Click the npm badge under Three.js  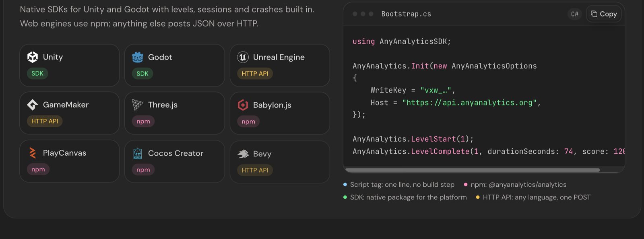(x=143, y=122)
